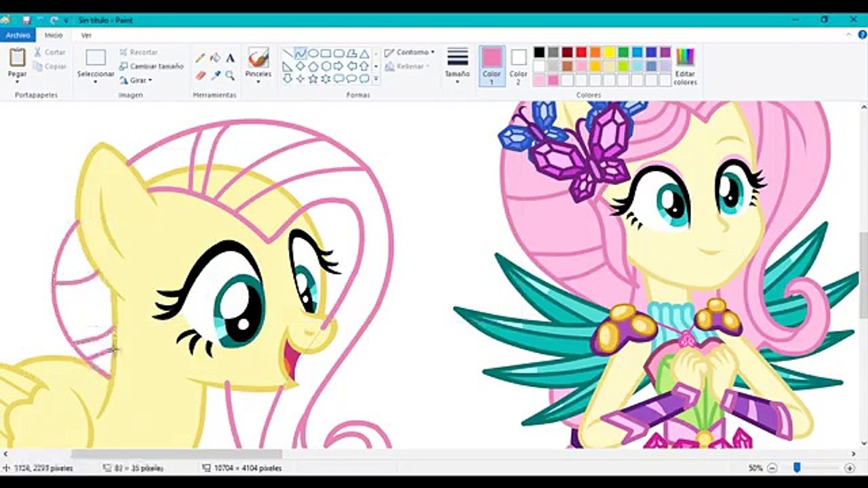
Task: Choose the Oval shape
Action: (x=313, y=54)
